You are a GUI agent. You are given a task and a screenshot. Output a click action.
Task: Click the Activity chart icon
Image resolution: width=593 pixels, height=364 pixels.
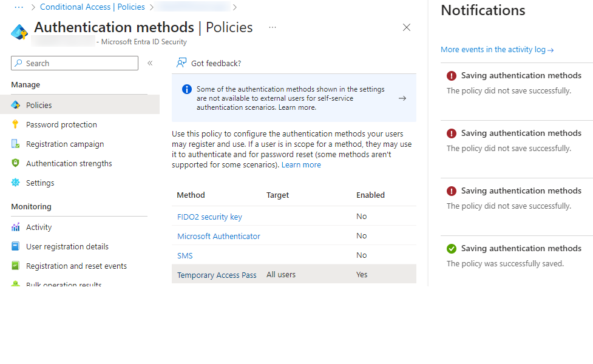pos(16,227)
